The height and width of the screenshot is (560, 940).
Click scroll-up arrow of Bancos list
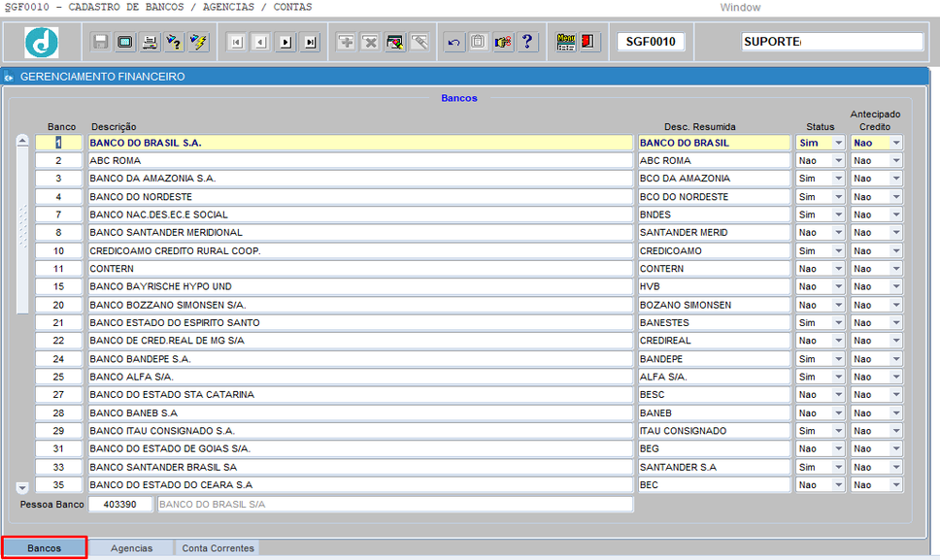pos(22,141)
